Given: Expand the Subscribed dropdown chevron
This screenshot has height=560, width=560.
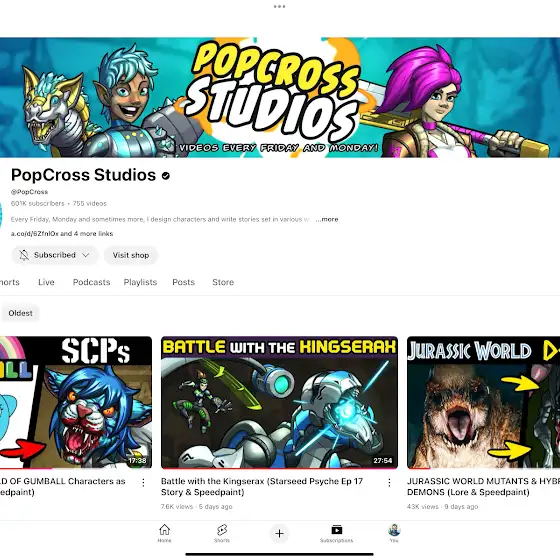Looking at the screenshot, I should pos(86,255).
